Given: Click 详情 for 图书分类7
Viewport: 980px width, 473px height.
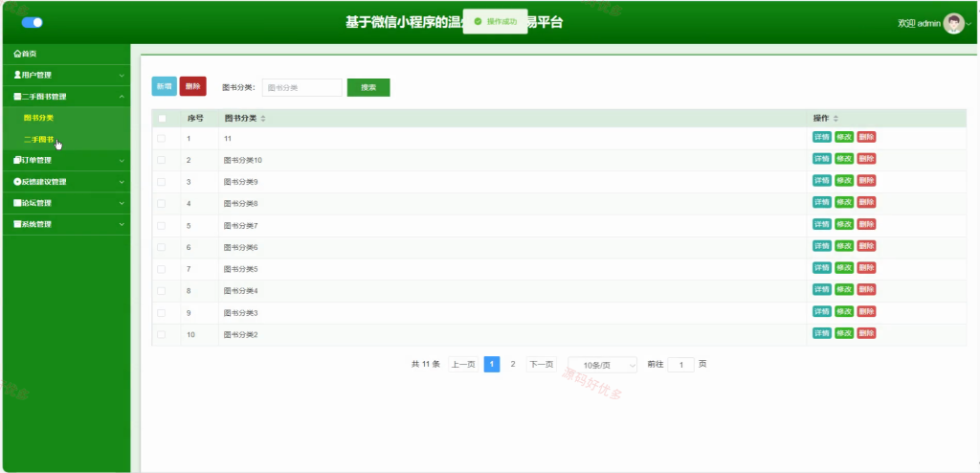Looking at the screenshot, I should click(821, 224).
